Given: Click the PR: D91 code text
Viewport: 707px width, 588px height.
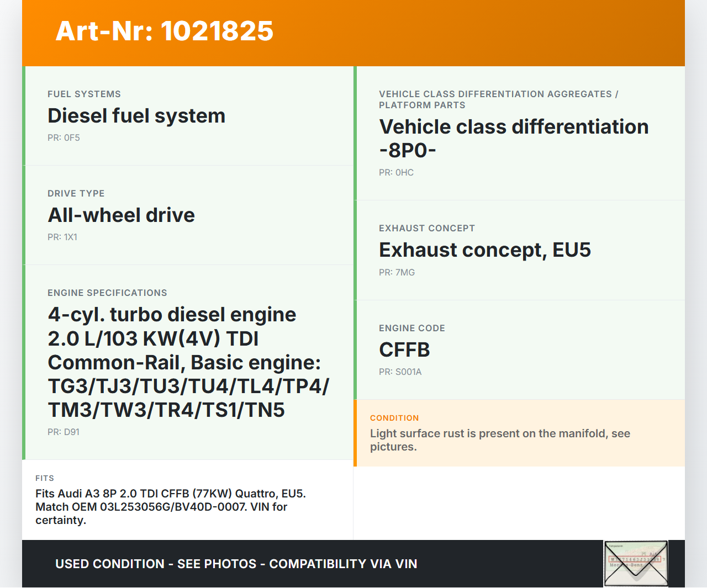Looking at the screenshot, I should [64, 432].
